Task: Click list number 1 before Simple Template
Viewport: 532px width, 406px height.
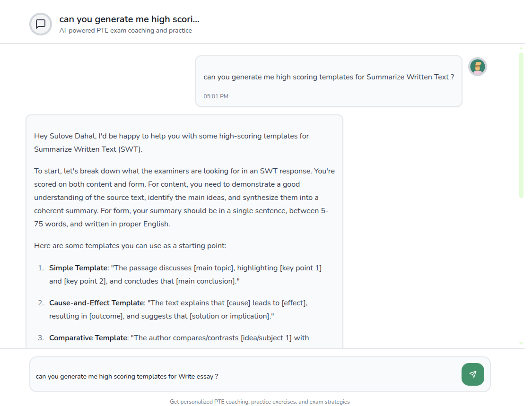Action: point(41,268)
